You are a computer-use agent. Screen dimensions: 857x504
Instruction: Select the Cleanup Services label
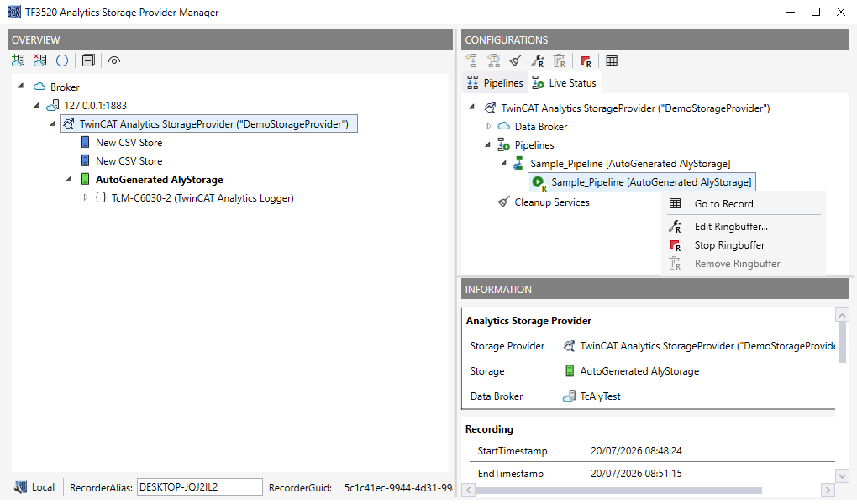[552, 202]
